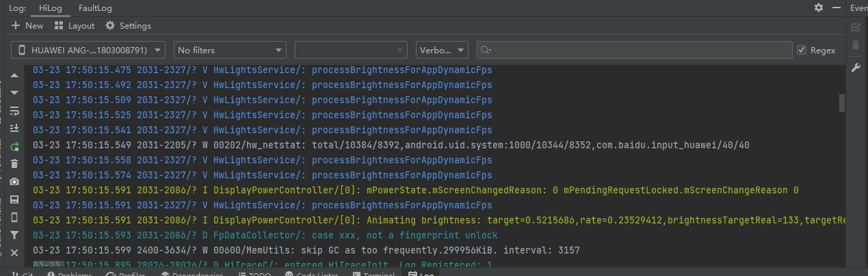Select the Animating brightness log line
Viewport: 868px width, 276px height.
point(439,220)
